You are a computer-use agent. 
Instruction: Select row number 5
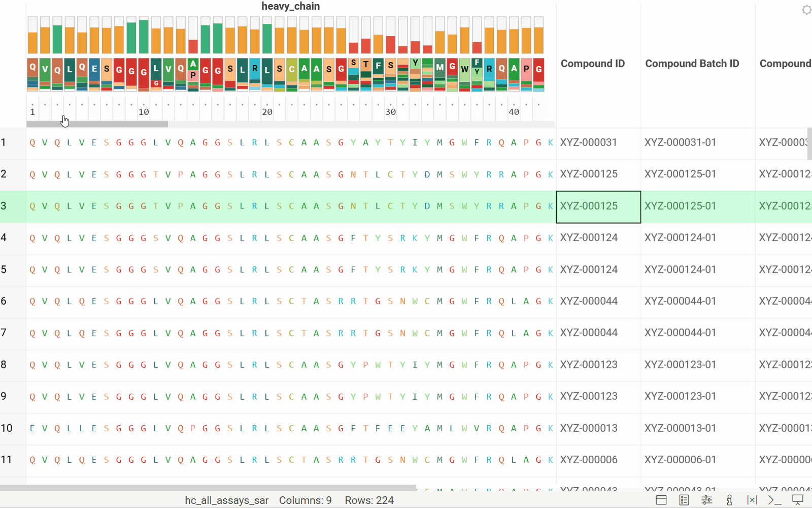(x=6, y=269)
